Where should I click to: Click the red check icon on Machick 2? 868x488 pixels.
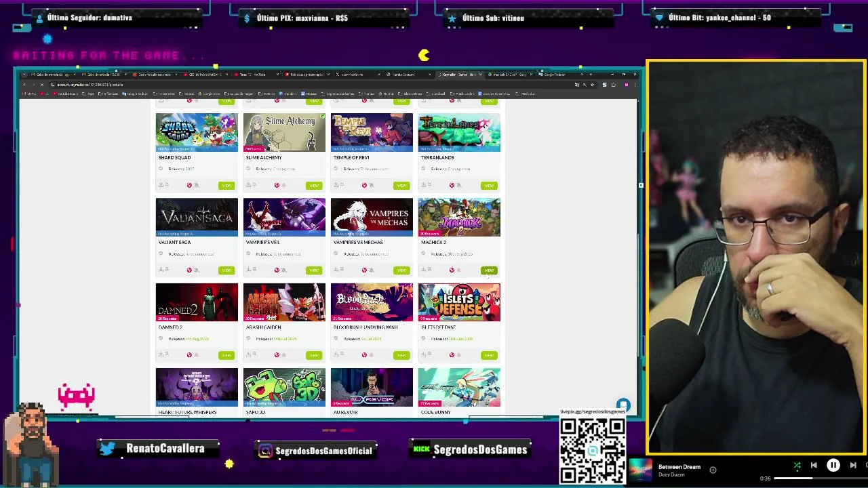point(452,270)
